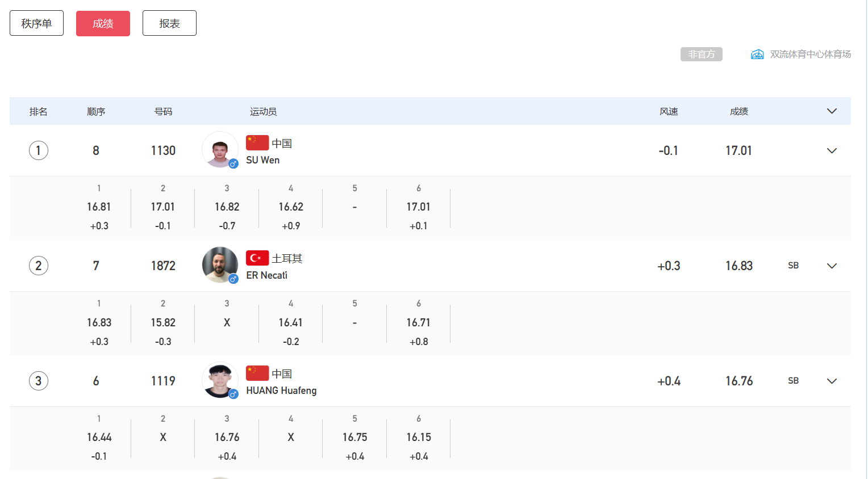Collapse ER Necati's result row chevron
This screenshot has width=868, height=479.
pyautogui.click(x=832, y=266)
